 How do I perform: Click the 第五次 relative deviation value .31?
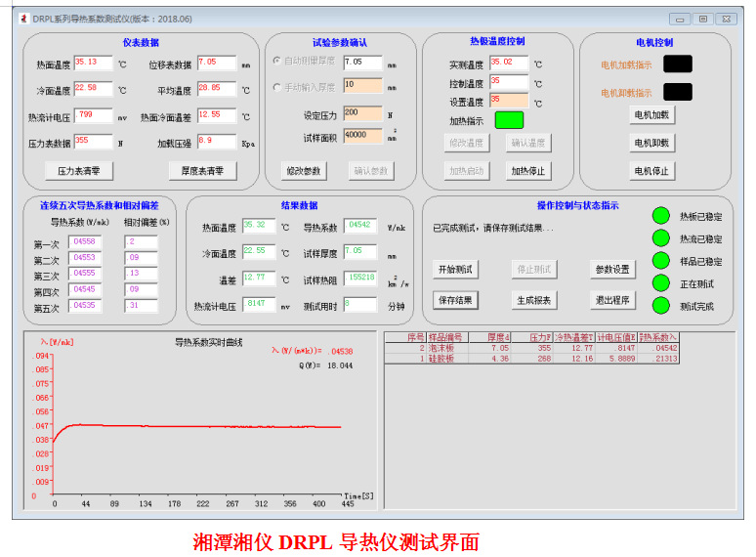(141, 306)
